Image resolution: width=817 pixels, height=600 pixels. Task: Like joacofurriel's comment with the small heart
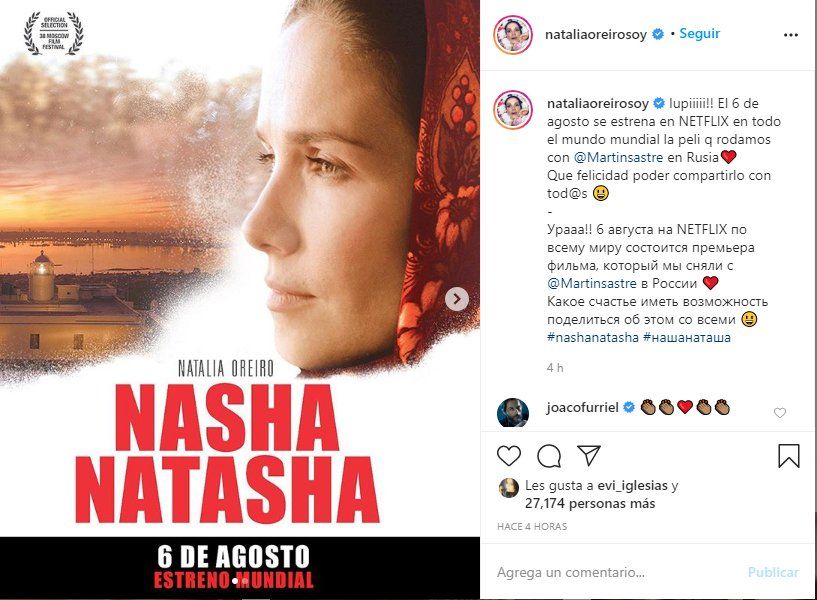click(779, 413)
